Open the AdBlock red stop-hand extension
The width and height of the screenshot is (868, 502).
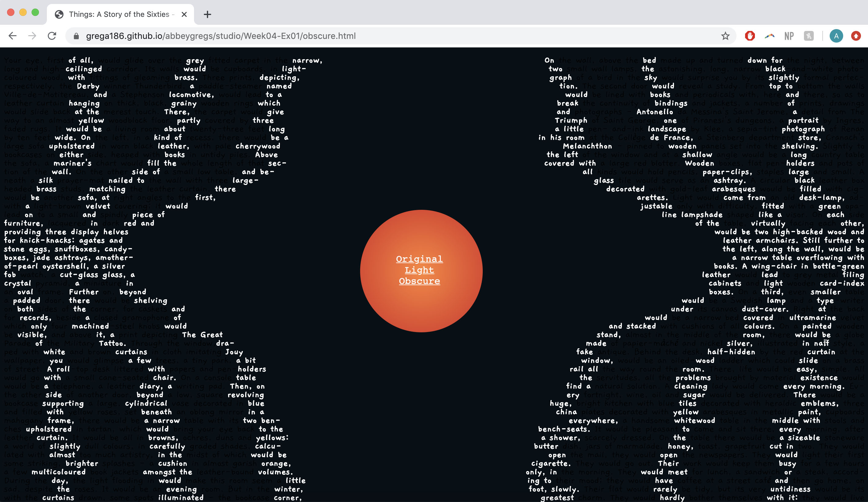(x=749, y=36)
